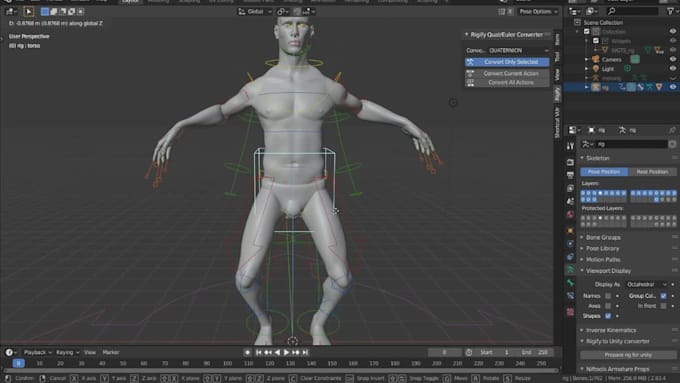Open the World properties tab icon
Screen dimensions: 680x383
570,214
